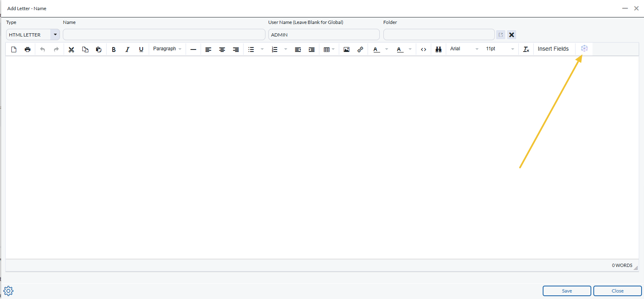Screen dimensions: 644x299
Task: Center-align the text
Action: point(222,49)
